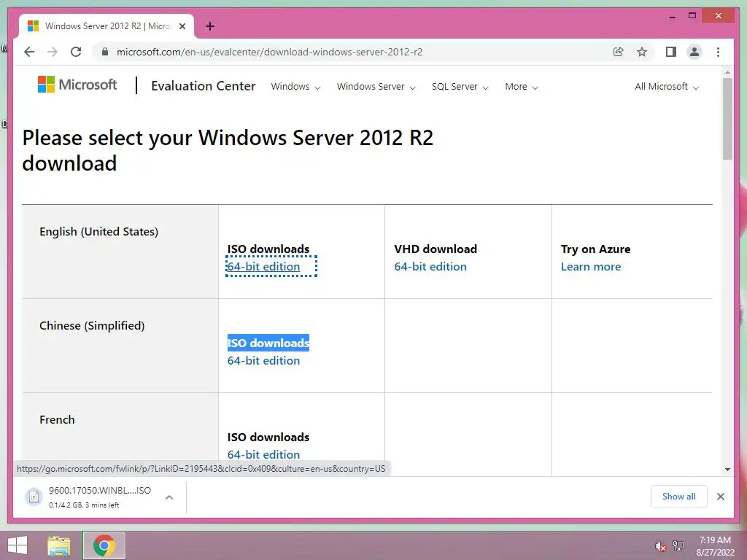Open Try on Azure Learn more
Image resolution: width=747 pixels, height=560 pixels.
click(x=591, y=267)
